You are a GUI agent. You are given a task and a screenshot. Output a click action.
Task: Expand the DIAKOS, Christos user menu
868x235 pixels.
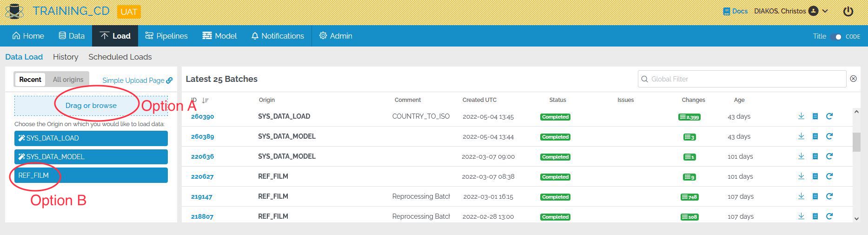791,11
